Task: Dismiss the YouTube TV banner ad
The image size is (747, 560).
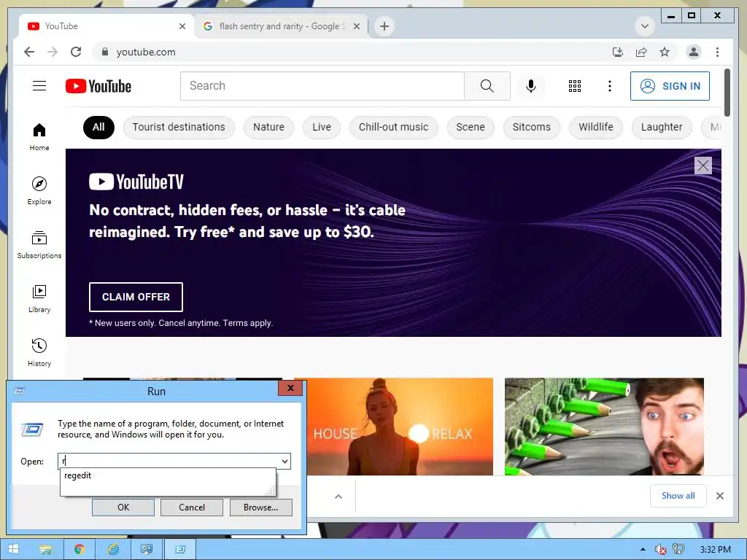Action: (x=703, y=166)
